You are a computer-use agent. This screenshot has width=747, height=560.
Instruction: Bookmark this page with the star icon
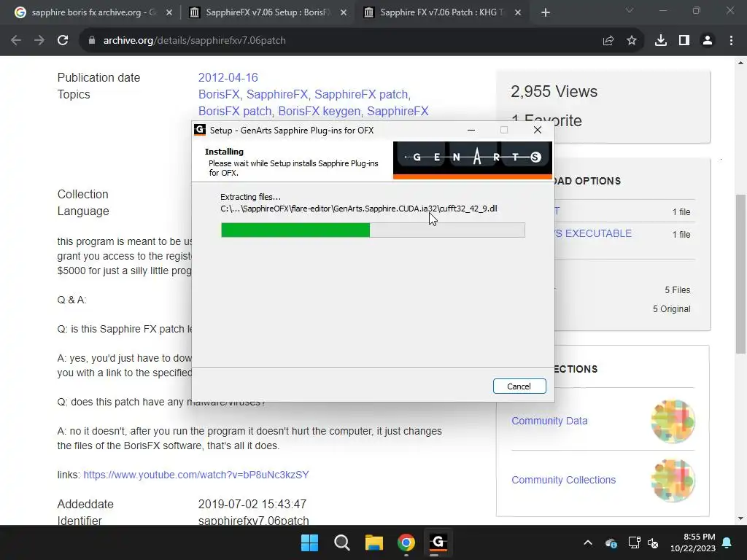(x=632, y=41)
